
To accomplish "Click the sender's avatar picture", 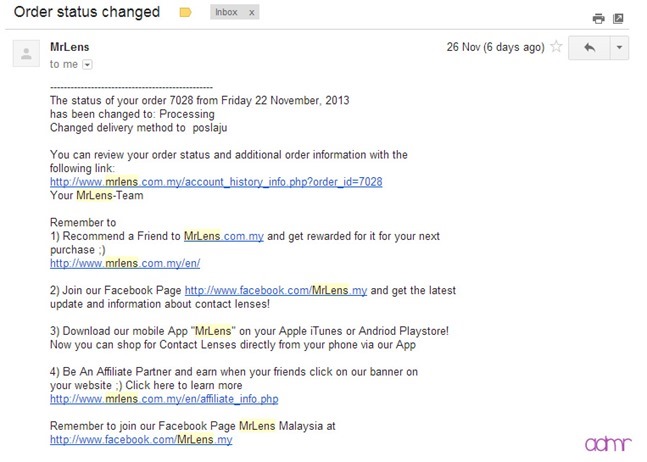I will [x=25, y=55].
